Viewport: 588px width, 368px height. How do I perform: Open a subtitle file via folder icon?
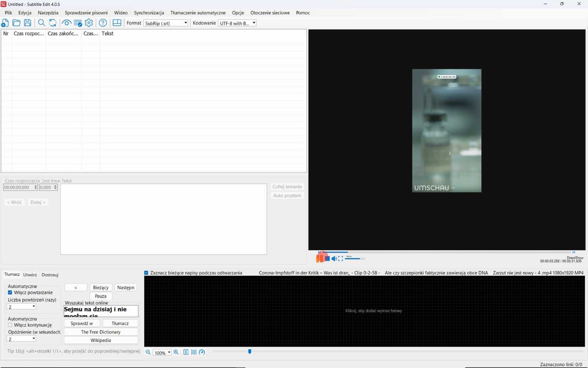16,23
